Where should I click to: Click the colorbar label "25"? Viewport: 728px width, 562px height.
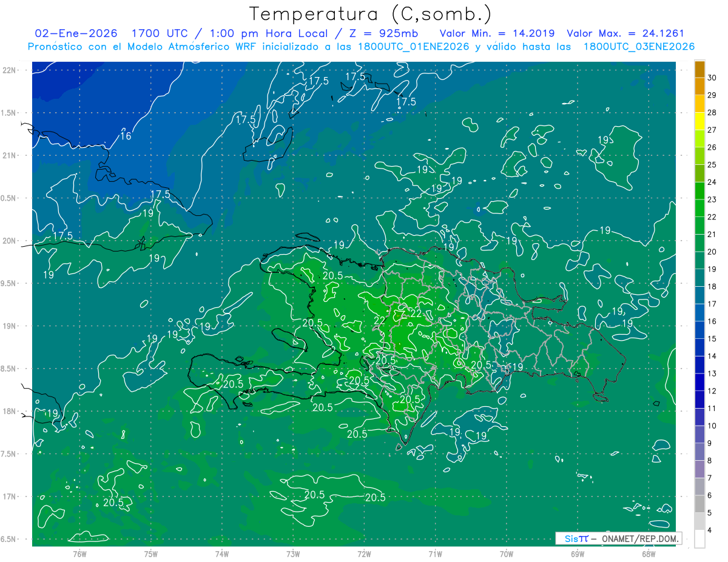click(x=712, y=165)
